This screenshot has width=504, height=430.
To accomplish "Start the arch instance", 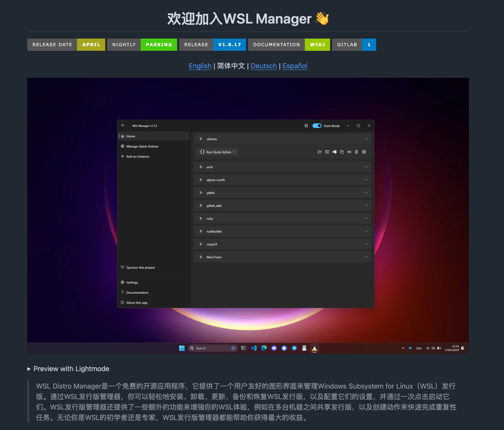I will 201,167.
